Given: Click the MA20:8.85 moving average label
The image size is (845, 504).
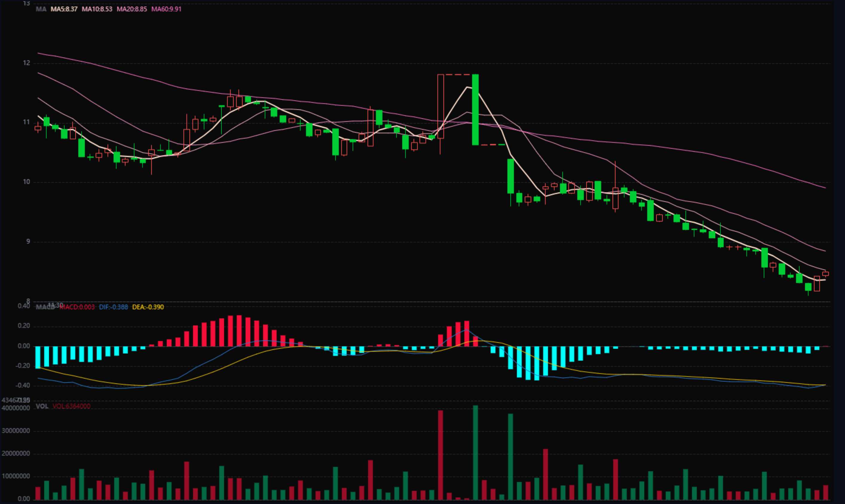Looking at the screenshot, I should (x=132, y=9).
